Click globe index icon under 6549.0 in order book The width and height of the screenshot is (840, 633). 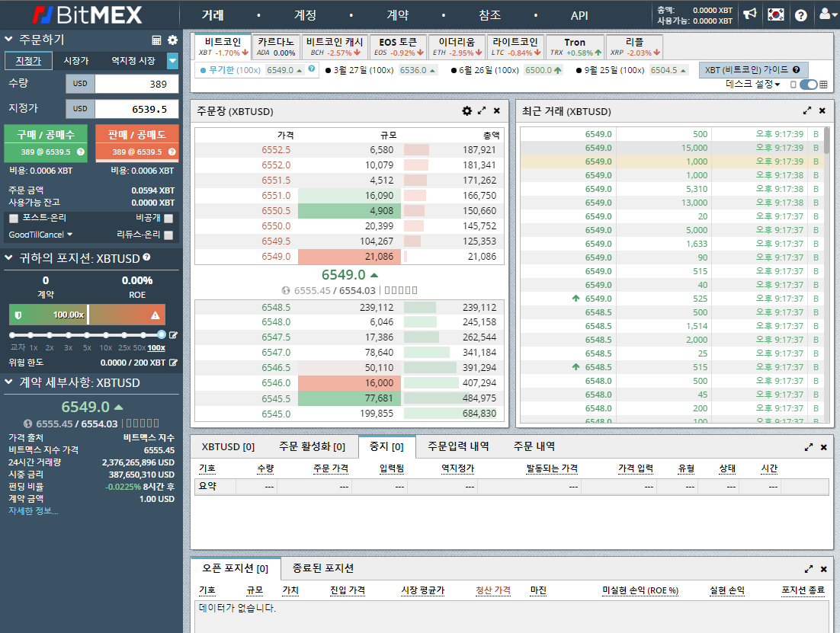tap(286, 290)
